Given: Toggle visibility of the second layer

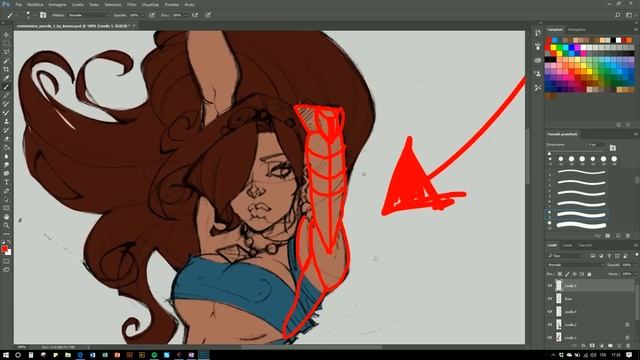Looking at the screenshot, I should click(x=549, y=299).
